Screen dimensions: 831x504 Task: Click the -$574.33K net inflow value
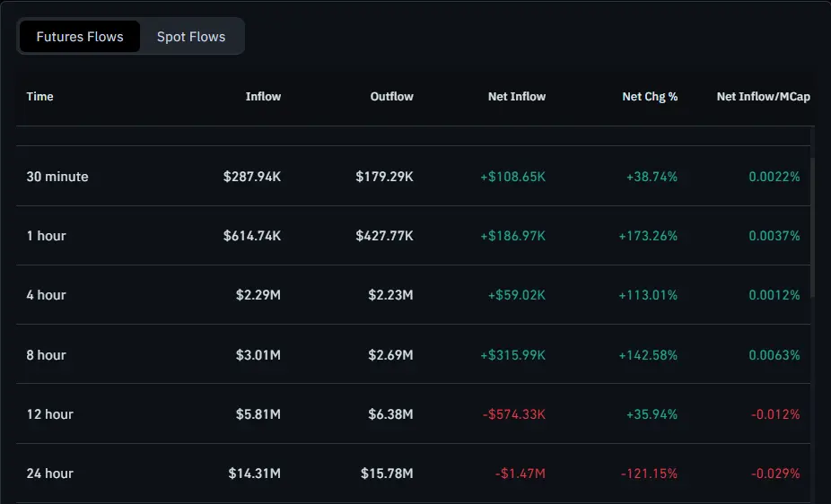pyautogui.click(x=514, y=414)
